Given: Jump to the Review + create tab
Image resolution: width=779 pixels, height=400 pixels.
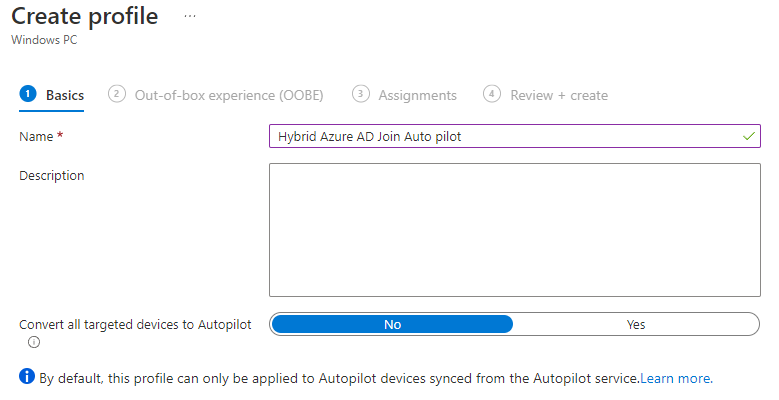Looking at the screenshot, I should (x=559, y=95).
